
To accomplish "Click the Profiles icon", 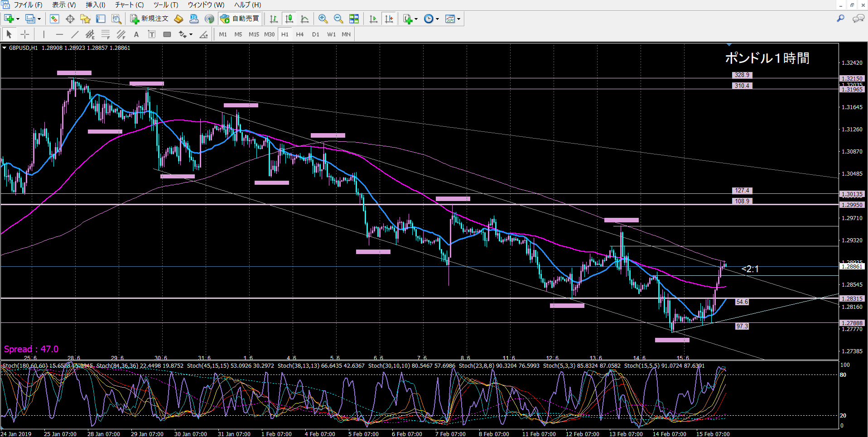I will pyautogui.click(x=30, y=19).
